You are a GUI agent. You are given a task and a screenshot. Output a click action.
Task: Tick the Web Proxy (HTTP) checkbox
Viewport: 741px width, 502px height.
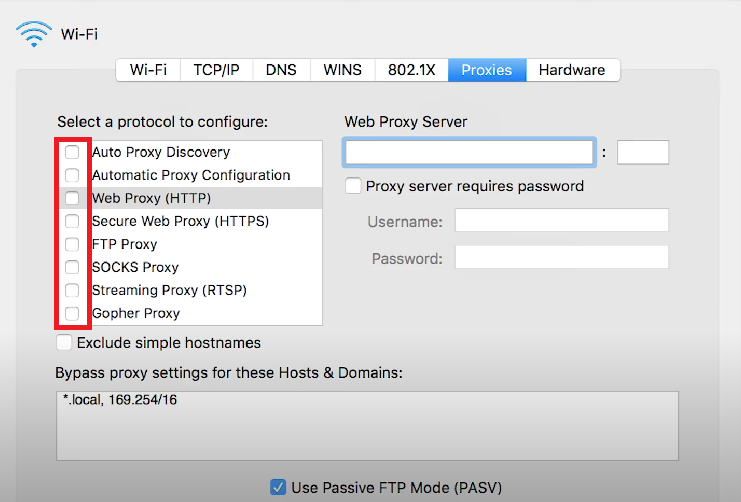72,198
